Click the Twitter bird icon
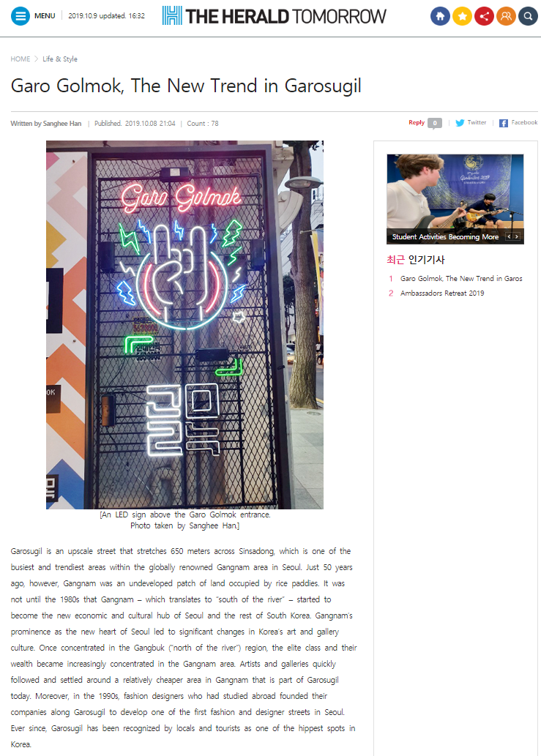This screenshot has width=541, height=756. [460, 123]
